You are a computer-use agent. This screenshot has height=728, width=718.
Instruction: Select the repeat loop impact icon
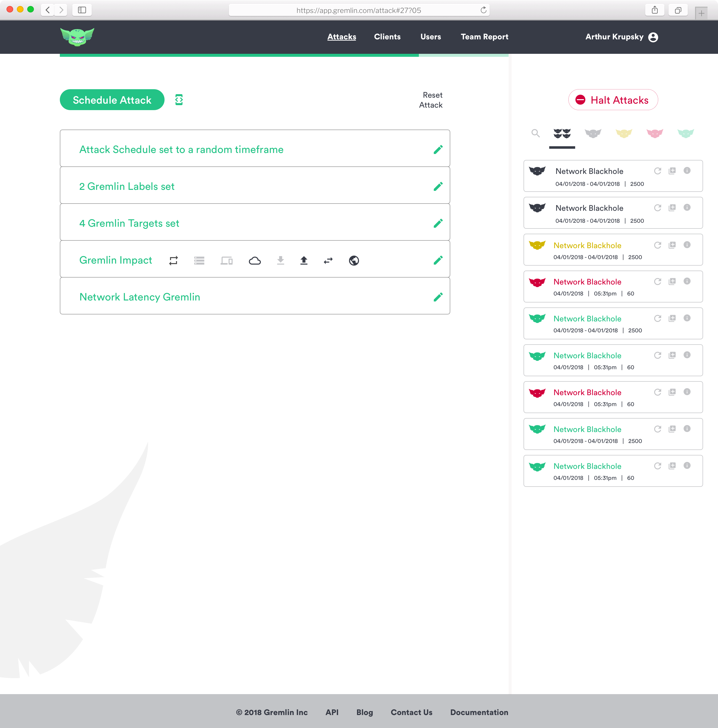point(174,261)
